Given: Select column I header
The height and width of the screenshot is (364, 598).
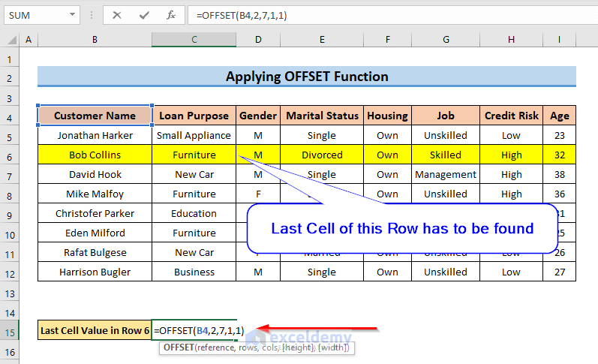Looking at the screenshot, I should tap(559, 40).
